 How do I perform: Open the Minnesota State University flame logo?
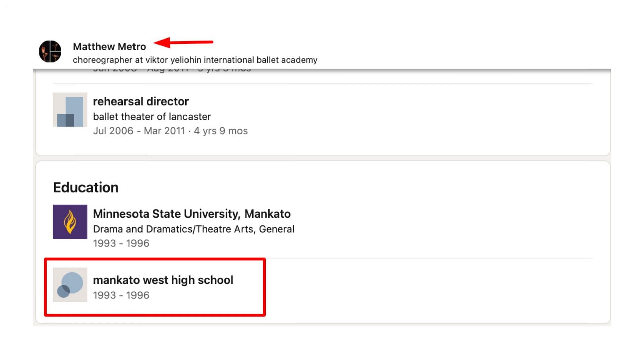click(x=70, y=222)
